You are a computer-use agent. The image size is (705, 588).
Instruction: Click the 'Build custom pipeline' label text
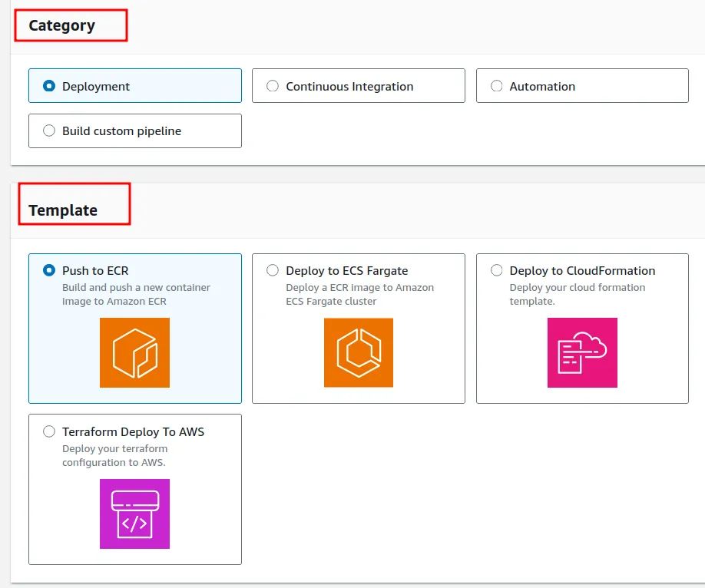point(121,131)
